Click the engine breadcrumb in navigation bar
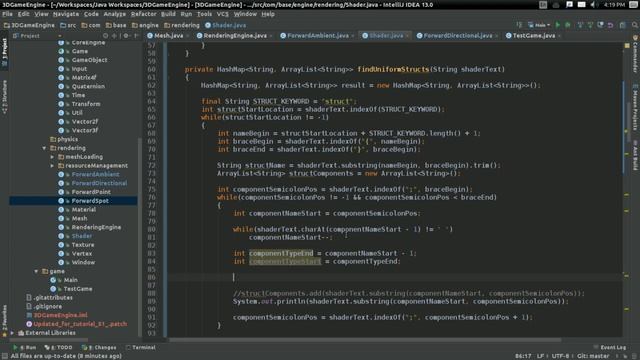This screenshot has height=360, width=640. click(145, 25)
